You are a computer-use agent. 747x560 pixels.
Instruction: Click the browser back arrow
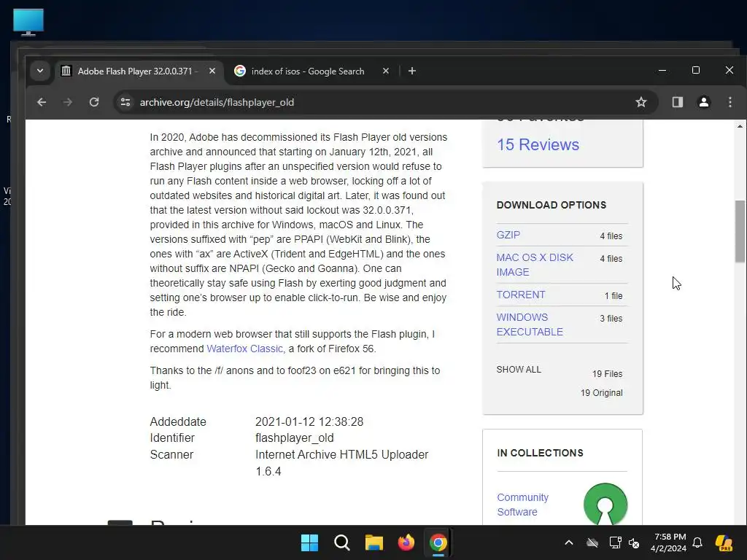[x=42, y=102]
